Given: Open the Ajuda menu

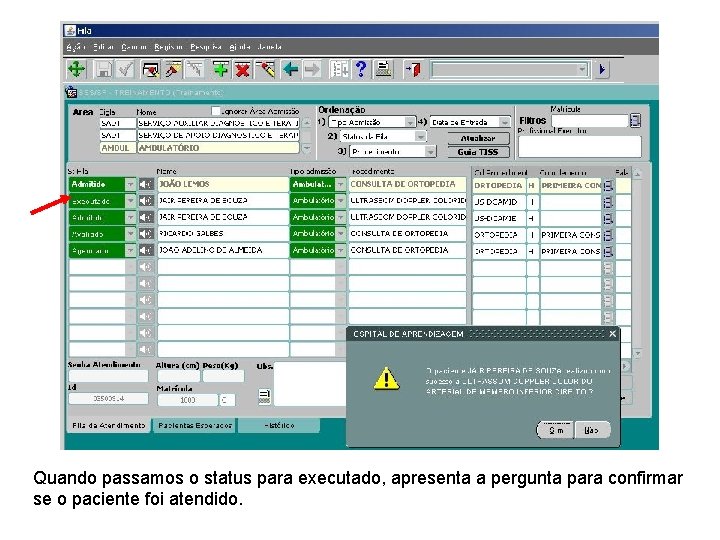Looking at the screenshot, I should 240,47.
